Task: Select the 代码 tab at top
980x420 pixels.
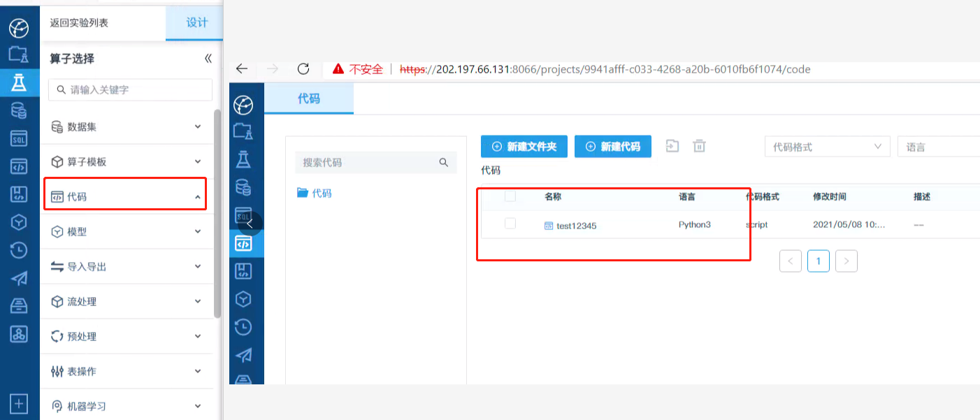Action: (x=308, y=99)
